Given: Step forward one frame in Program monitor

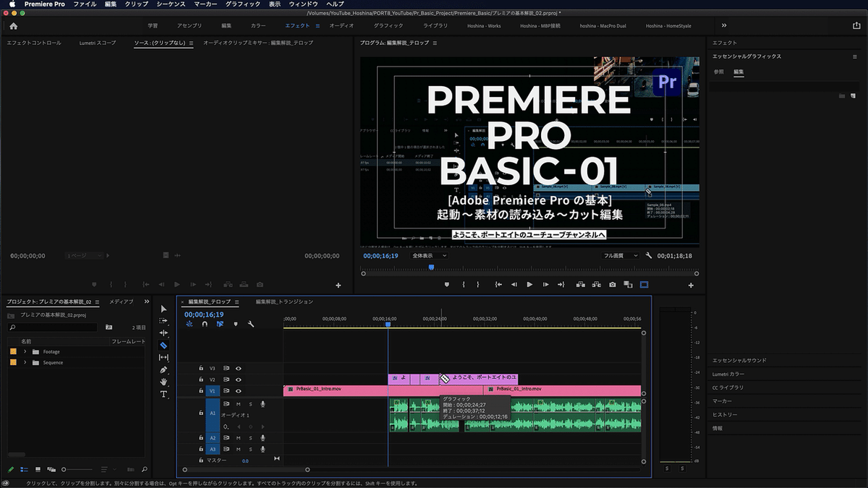Looking at the screenshot, I should (545, 285).
